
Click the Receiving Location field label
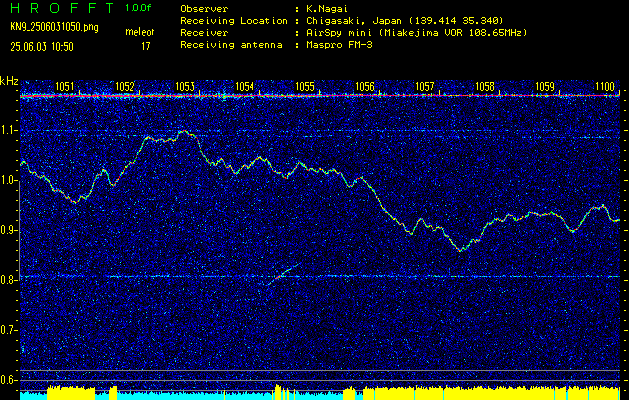coord(234,21)
